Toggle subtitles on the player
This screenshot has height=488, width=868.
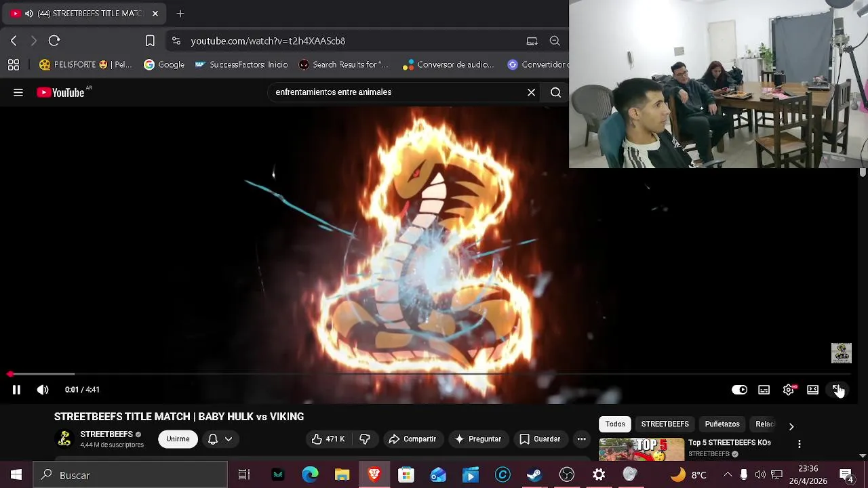coord(764,390)
